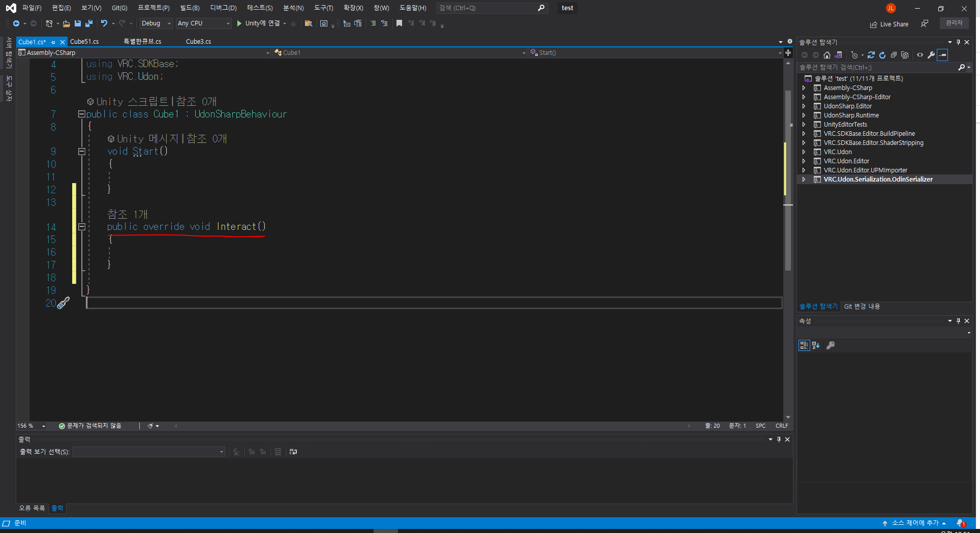Image resolution: width=980 pixels, height=533 pixels.
Task: Click the Solution Explorer home icon
Action: pyautogui.click(x=827, y=55)
